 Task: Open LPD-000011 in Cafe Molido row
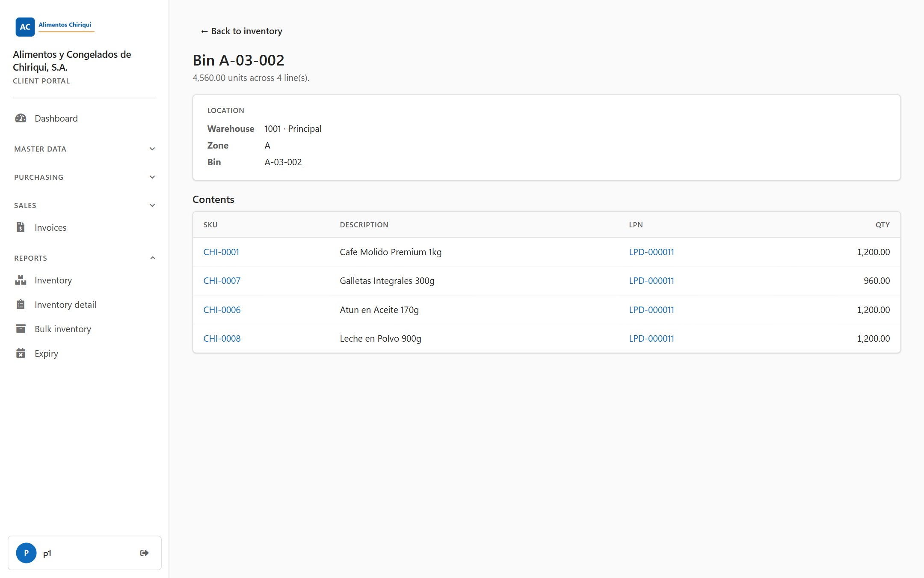pyautogui.click(x=652, y=252)
